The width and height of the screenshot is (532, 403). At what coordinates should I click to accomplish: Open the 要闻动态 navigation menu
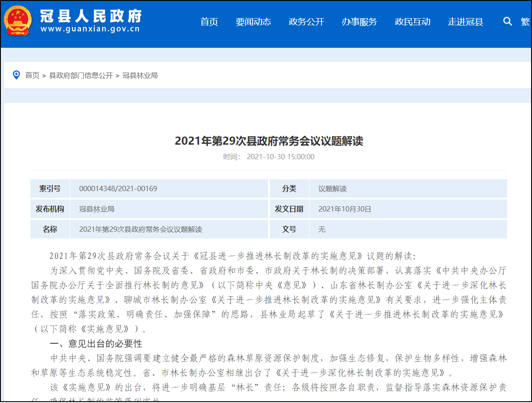[253, 22]
